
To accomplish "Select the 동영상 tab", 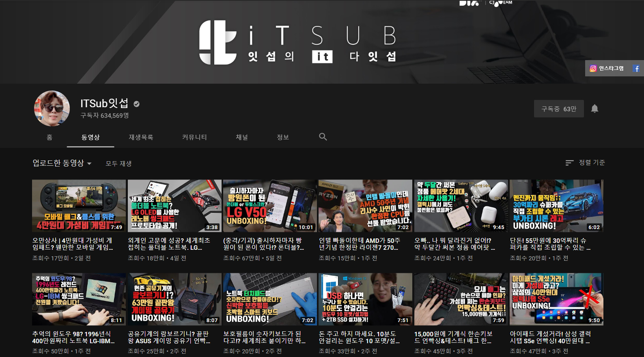I will click(90, 137).
